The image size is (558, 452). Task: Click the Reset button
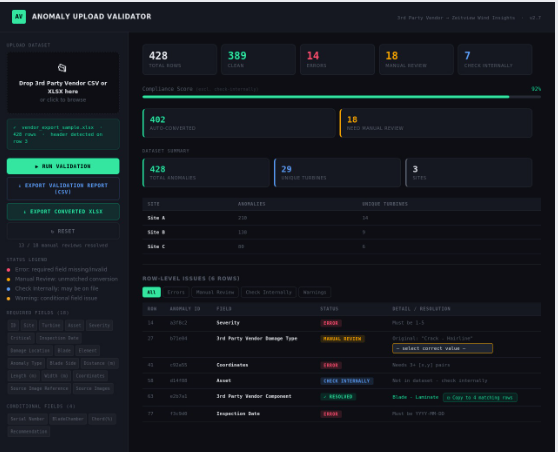(63, 231)
